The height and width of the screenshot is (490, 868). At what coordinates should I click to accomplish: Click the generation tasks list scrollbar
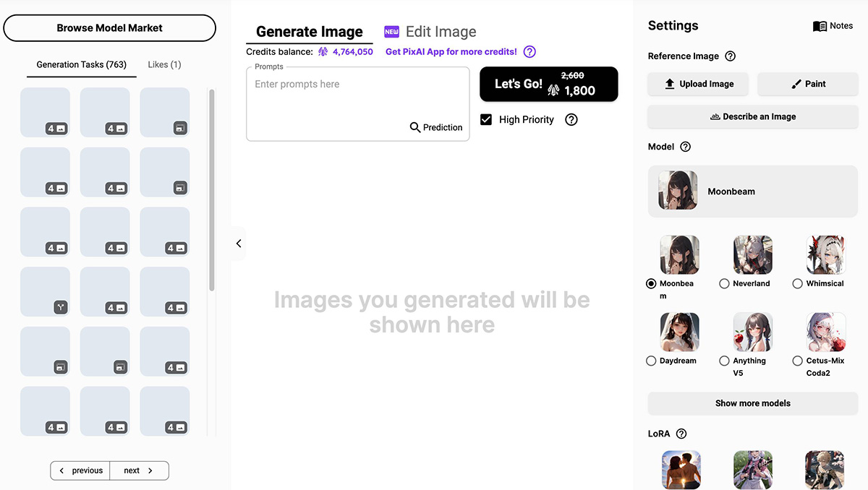coord(212,190)
